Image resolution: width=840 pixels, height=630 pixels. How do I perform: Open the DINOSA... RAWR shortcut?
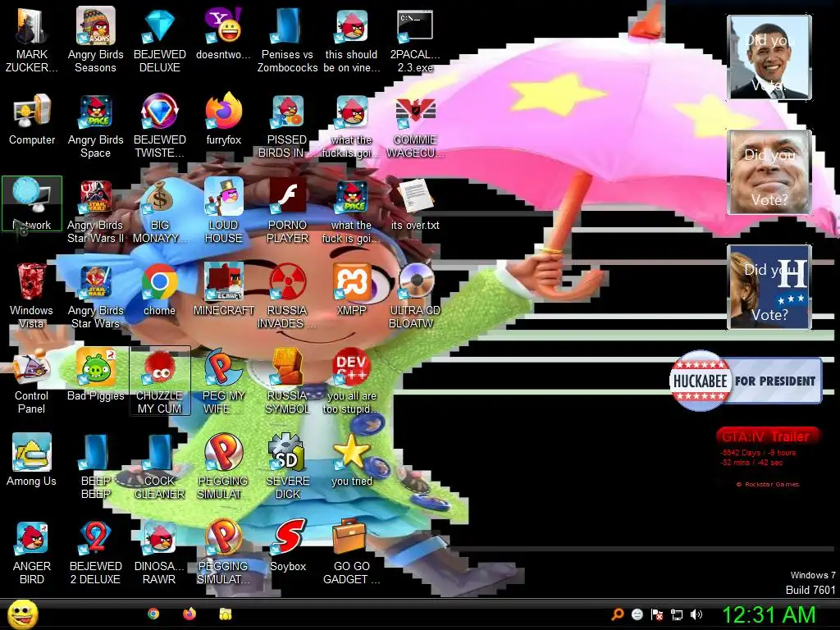click(160, 552)
